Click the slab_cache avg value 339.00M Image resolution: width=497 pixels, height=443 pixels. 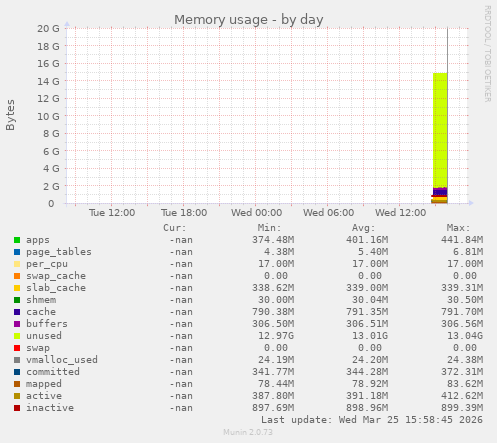click(x=367, y=288)
